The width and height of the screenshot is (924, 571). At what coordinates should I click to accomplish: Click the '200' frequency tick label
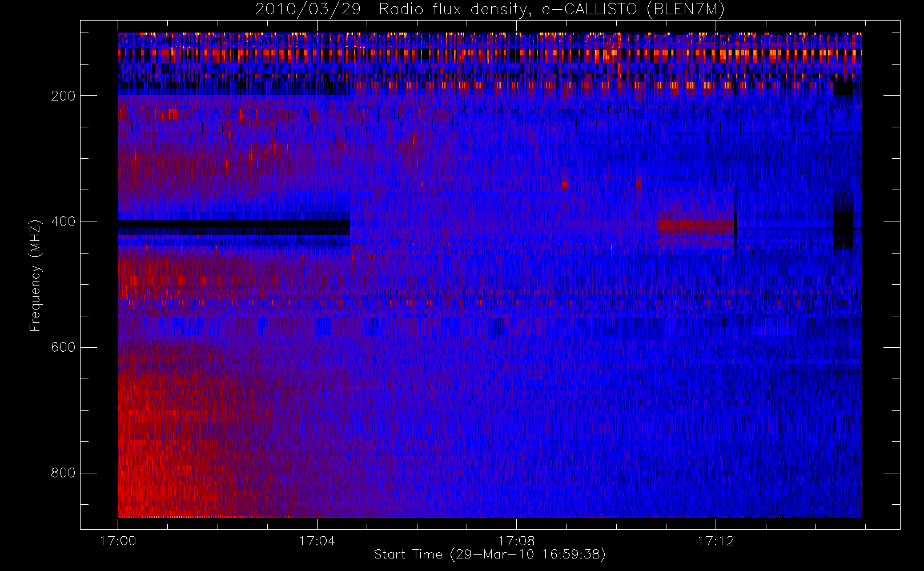(x=63, y=96)
